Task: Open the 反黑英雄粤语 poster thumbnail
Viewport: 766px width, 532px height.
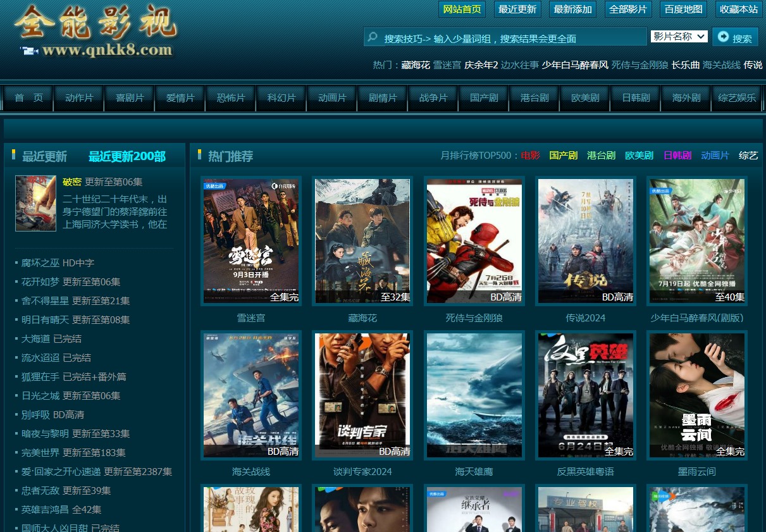Action: (x=586, y=395)
